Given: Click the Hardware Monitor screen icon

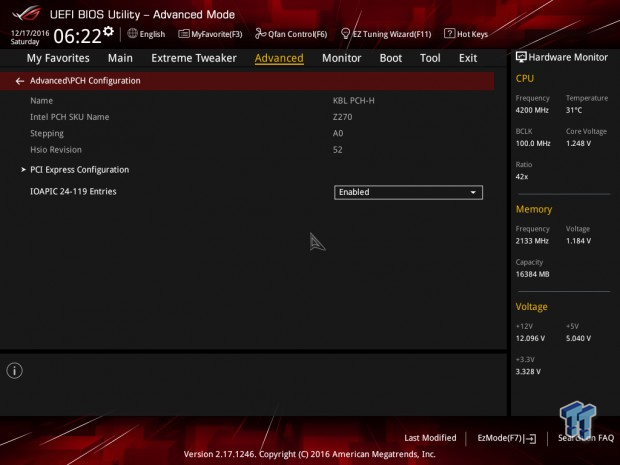Looking at the screenshot, I should point(521,57).
